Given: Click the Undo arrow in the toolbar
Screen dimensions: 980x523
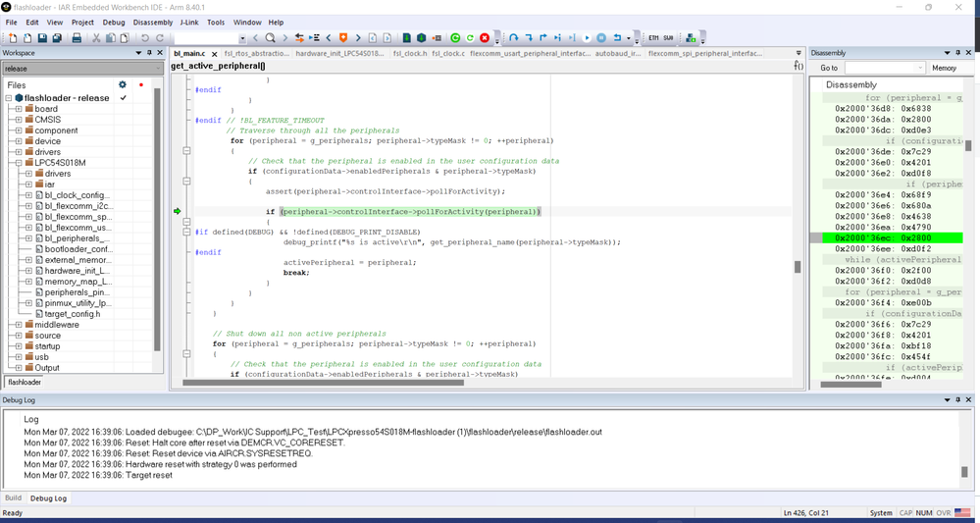Looking at the screenshot, I should coord(145,38).
